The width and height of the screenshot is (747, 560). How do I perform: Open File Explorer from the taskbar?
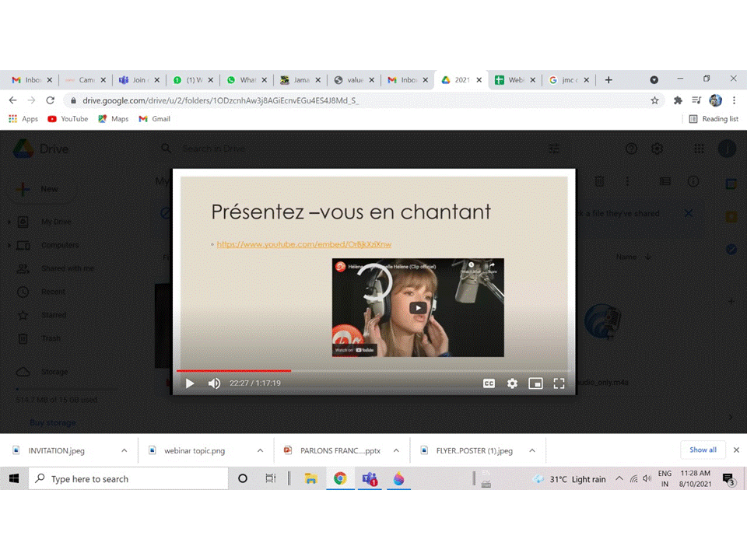(x=311, y=478)
